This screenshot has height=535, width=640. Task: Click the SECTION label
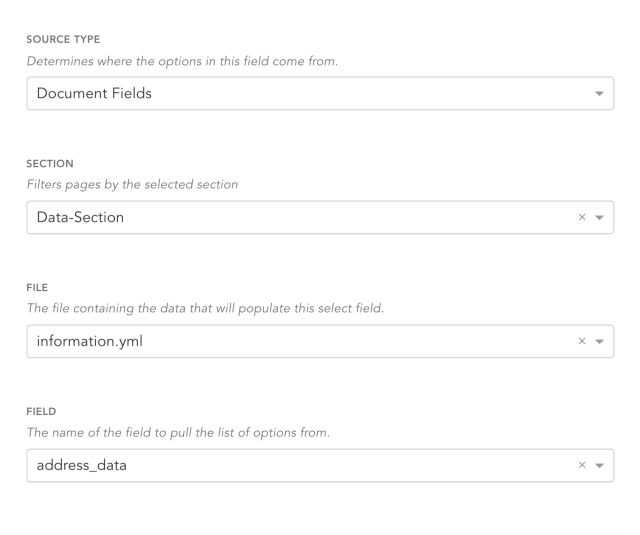[50, 164]
